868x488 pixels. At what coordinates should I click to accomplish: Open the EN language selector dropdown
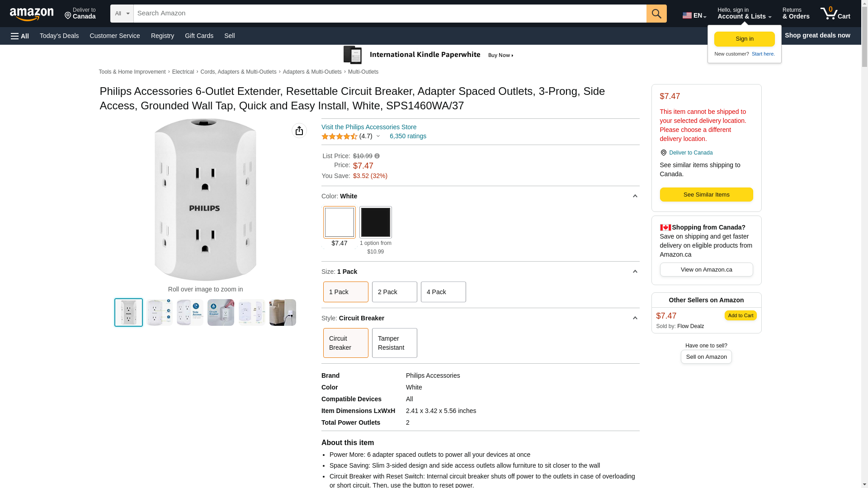pos(694,15)
